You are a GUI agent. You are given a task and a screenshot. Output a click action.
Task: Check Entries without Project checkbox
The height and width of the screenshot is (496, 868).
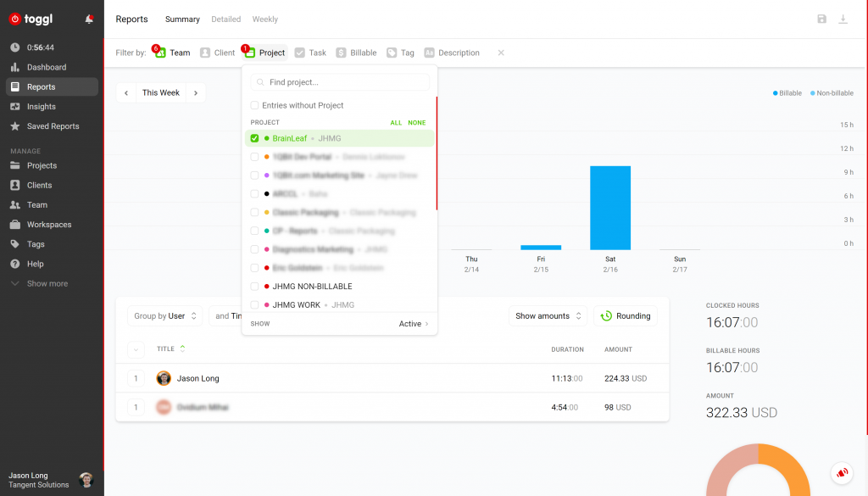coord(254,105)
